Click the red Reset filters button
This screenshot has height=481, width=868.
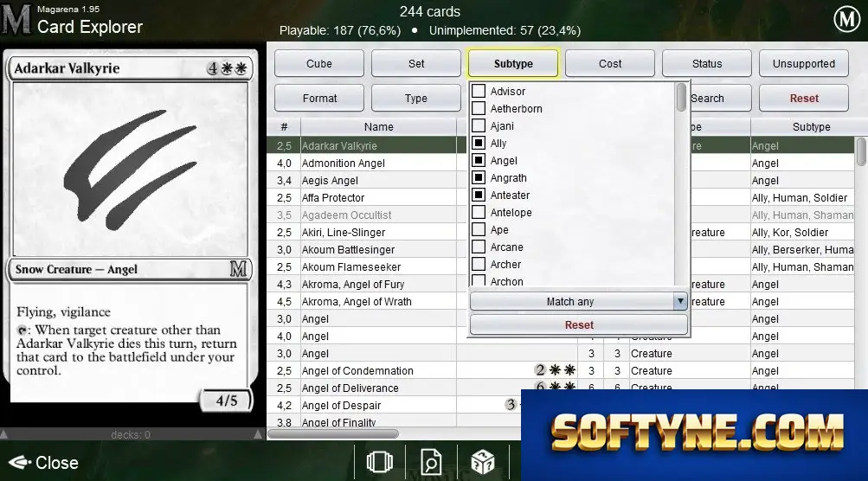tap(804, 98)
